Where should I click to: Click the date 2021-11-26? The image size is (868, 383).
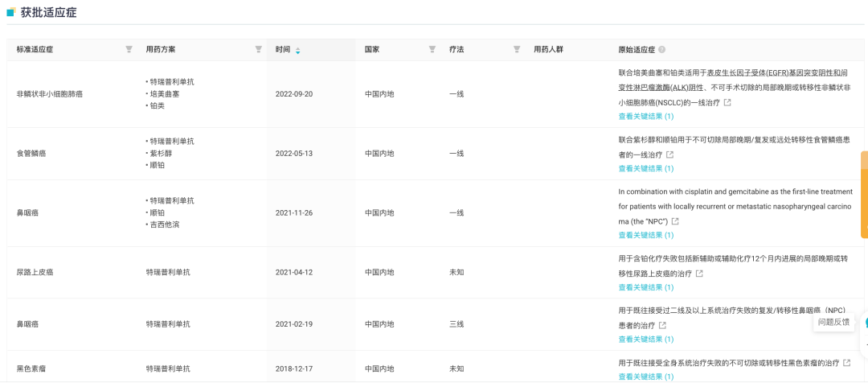(x=294, y=213)
